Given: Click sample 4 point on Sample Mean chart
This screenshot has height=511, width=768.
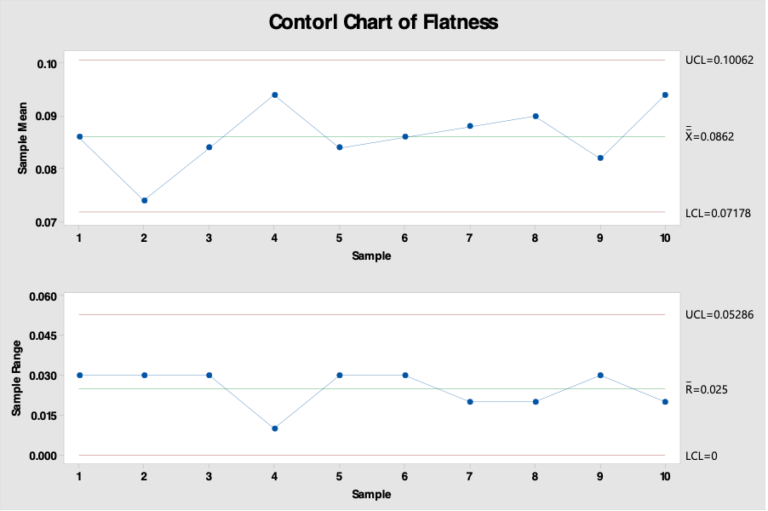Looking at the screenshot, I should (274, 95).
